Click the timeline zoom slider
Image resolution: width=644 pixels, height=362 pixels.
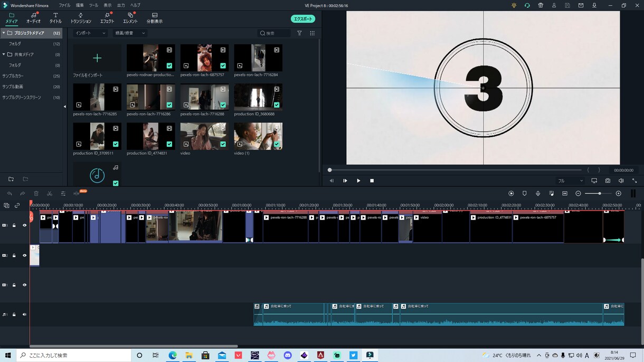[599, 194]
